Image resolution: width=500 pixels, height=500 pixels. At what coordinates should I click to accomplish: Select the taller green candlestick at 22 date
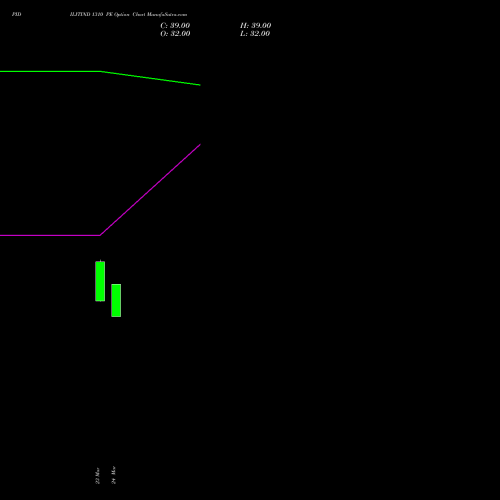(100, 281)
